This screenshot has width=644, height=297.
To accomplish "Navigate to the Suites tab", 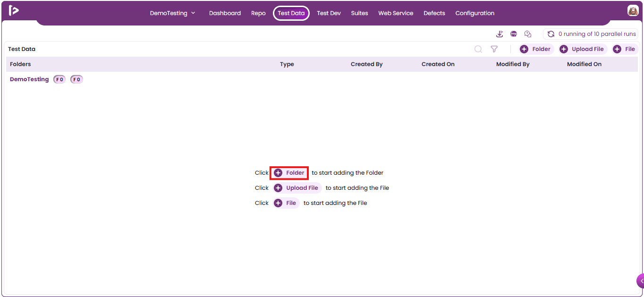I will 359,13.
